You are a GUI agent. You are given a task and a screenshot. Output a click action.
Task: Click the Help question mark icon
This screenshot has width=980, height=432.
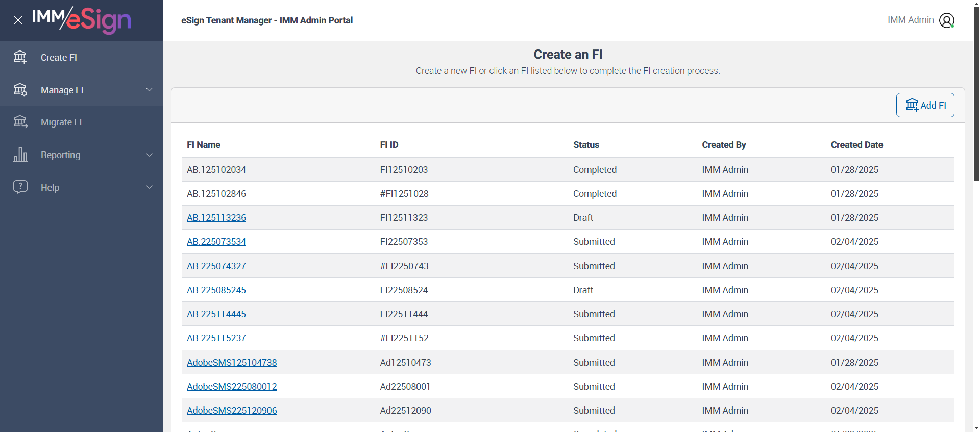(20, 187)
